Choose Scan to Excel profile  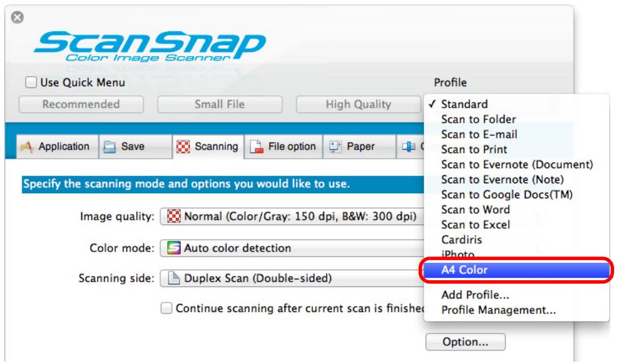tap(517, 225)
